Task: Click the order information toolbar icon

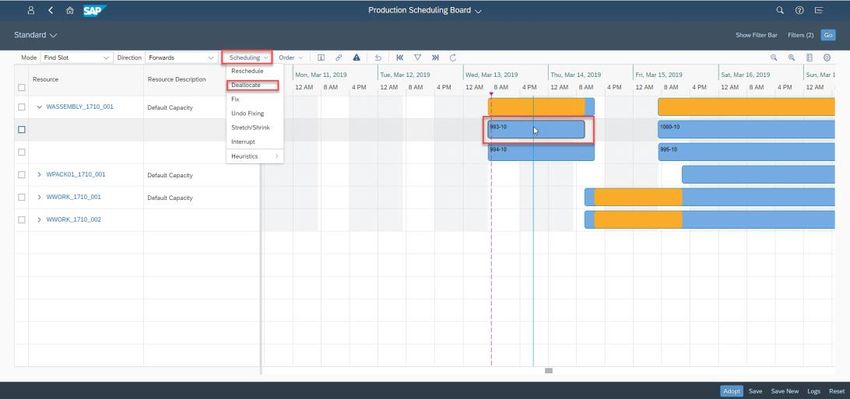Action: coord(321,57)
